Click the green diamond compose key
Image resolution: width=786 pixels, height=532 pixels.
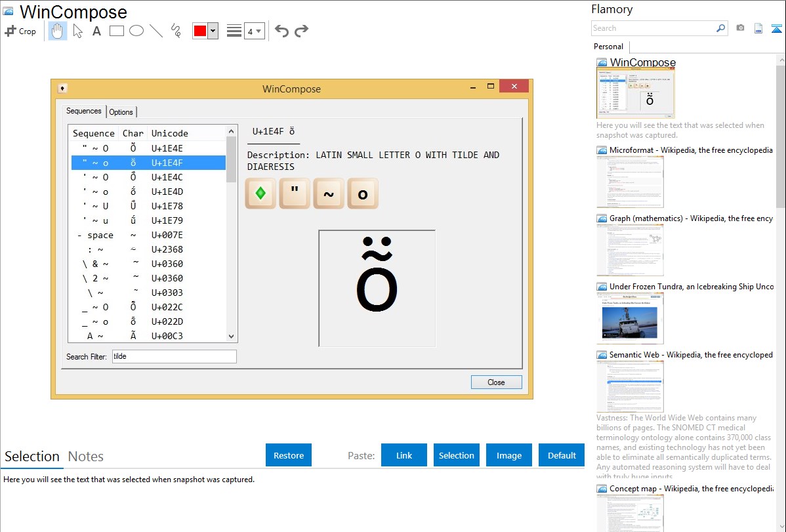(260, 194)
